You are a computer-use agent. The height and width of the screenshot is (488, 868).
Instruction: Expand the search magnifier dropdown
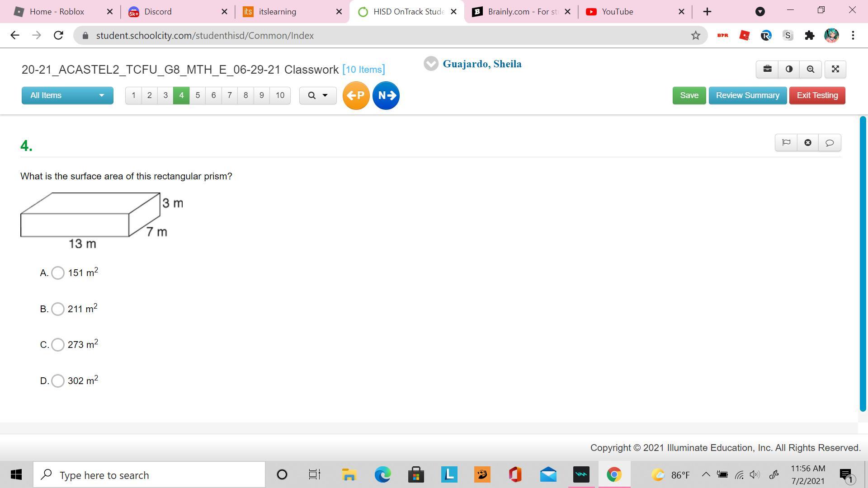pos(318,95)
